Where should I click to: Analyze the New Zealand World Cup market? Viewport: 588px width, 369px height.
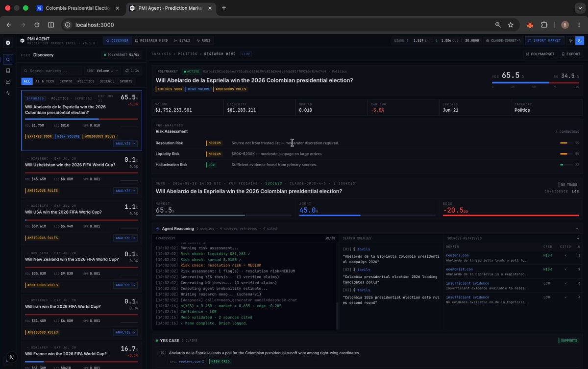click(x=126, y=285)
